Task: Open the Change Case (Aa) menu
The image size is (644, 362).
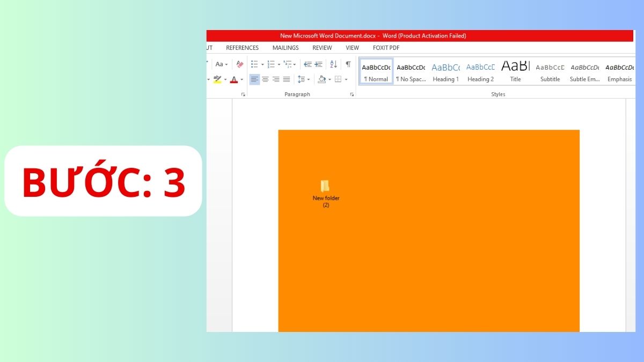Action: coord(222,64)
